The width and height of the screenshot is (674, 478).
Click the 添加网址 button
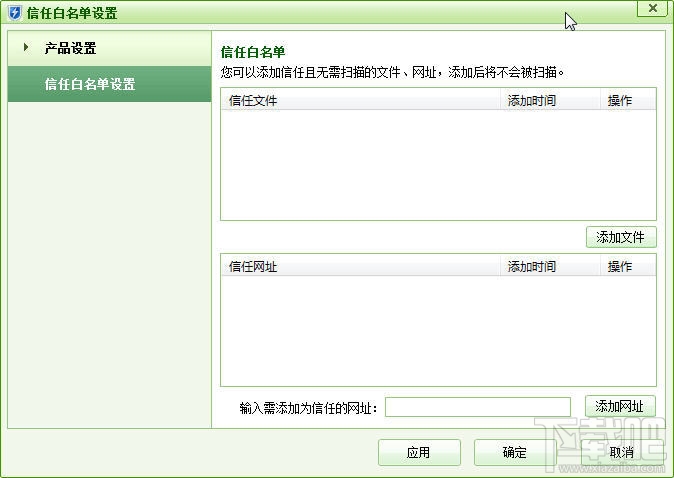(x=620, y=406)
